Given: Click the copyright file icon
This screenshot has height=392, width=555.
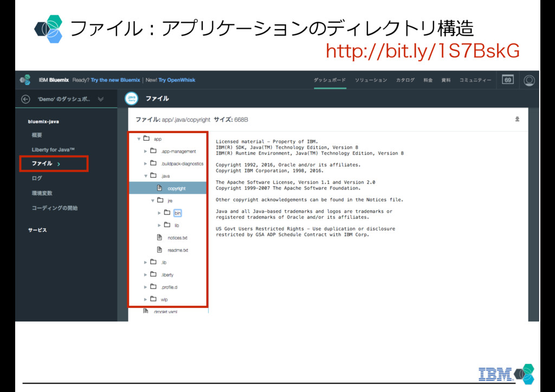Looking at the screenshot, I should point(160,188).
